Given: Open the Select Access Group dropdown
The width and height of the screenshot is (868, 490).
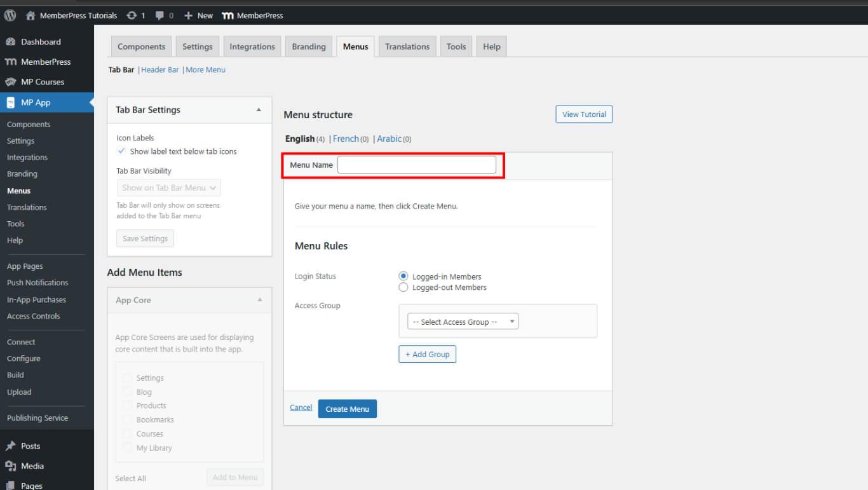Looking at the screenshot, I should (463, 322).
